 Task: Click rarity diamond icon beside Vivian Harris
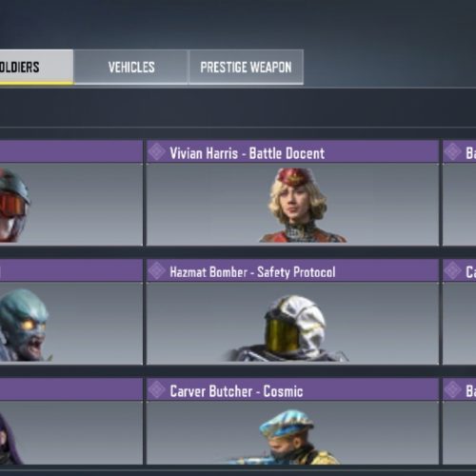tap(157, 151)
